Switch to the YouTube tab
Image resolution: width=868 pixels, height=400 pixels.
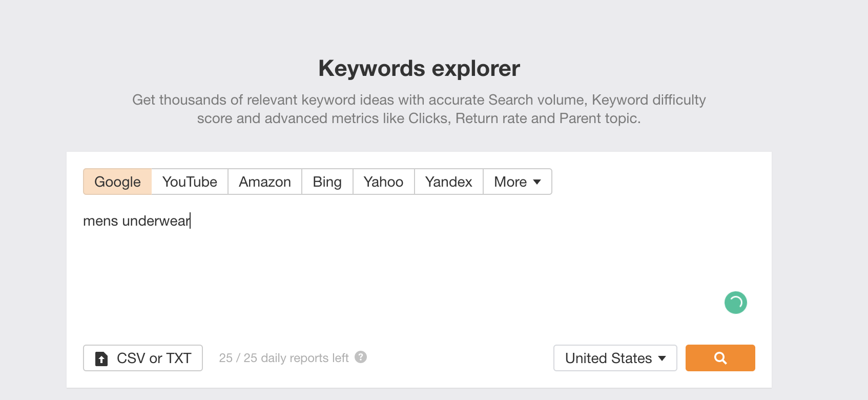(x=190, y=182)
